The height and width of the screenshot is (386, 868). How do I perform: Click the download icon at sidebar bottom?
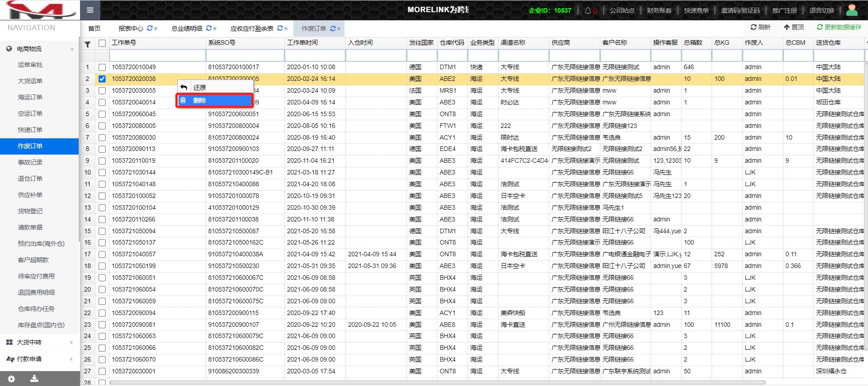pyautogui.click(x=34, y=379)
